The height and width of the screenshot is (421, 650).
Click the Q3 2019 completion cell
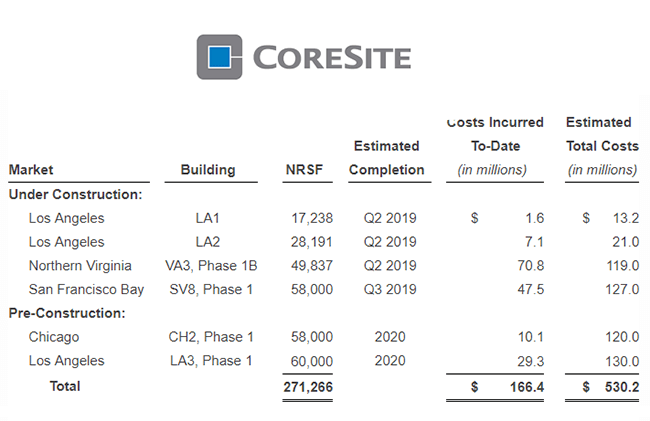tap(389, 290)
